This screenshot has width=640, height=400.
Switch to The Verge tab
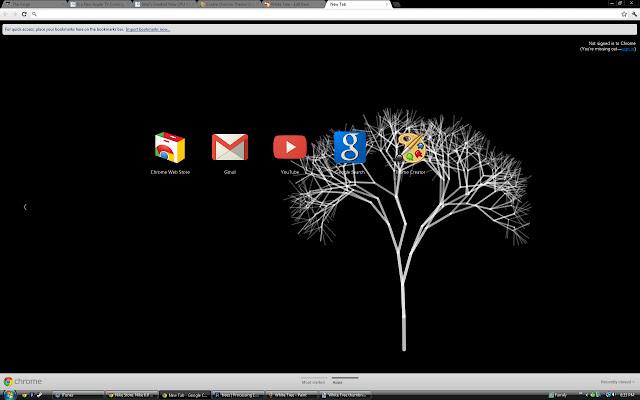point(34,4)
